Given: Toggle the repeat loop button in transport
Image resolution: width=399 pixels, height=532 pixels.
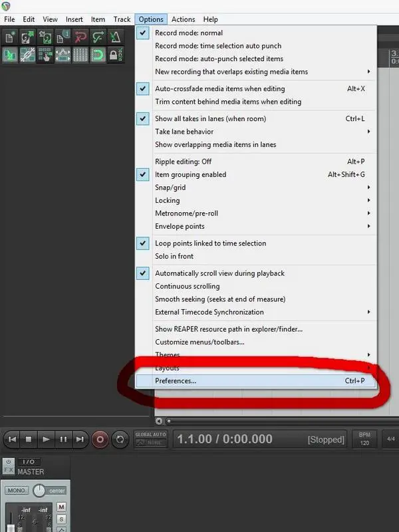Looking at the screenshot, I should pos(120,440).
